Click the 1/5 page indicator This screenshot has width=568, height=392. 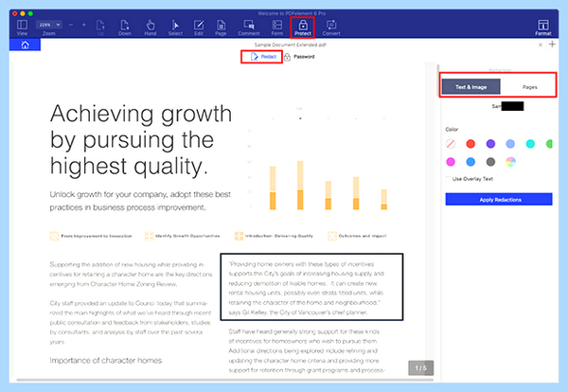(x=420, y=368)
